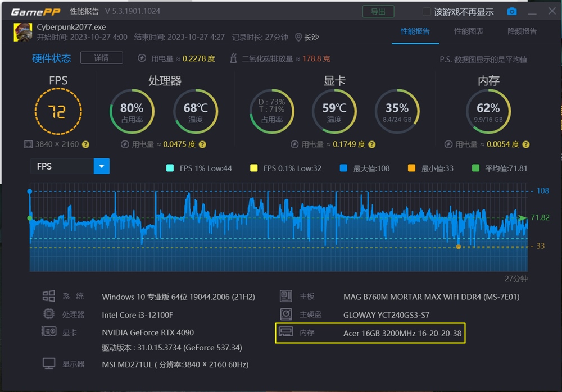Viewport: 562px width, 392px height.
Task: Click the orange minimum-value marker on chart
Action: pos(459,247)
